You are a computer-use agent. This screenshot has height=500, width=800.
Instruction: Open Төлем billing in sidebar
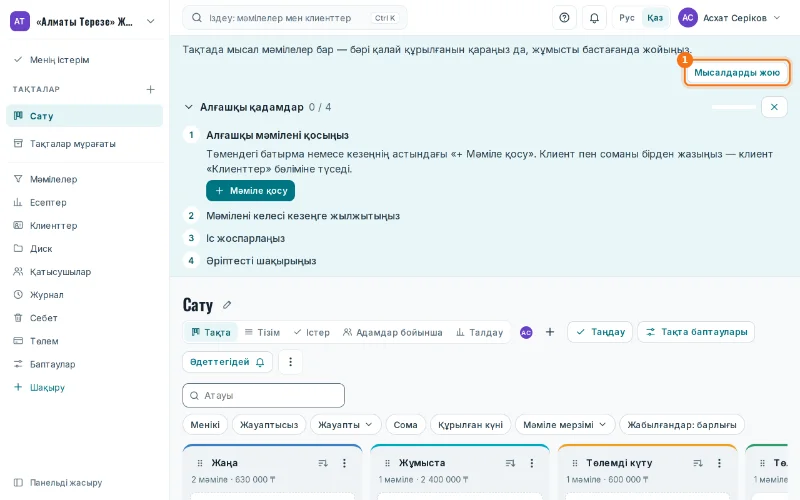tap(85, 341)
